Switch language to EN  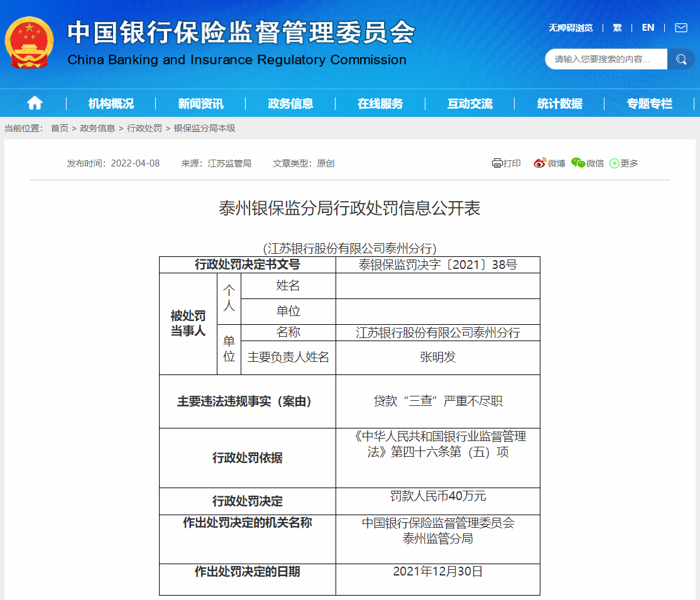[x=648, y=28]
